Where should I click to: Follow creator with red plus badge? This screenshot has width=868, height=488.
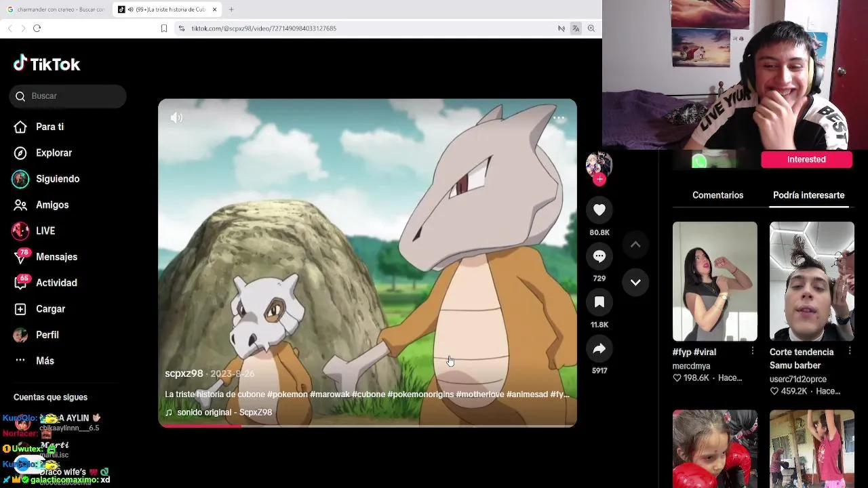pos(599,180)
